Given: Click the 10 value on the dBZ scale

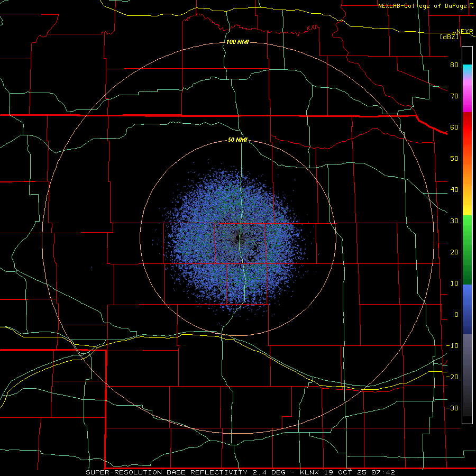Looking at the screenshot, I should coord(454,283).
